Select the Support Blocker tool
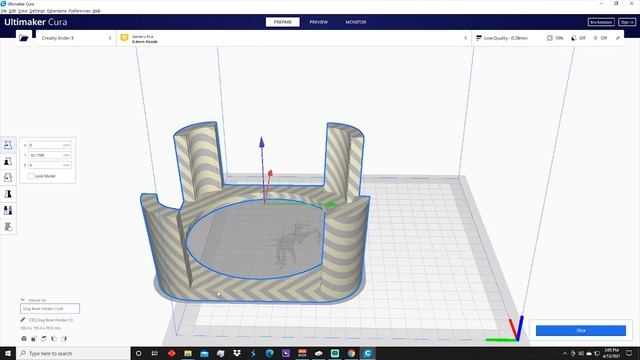Viewport: 640px width, 360px height. point(8,227)
